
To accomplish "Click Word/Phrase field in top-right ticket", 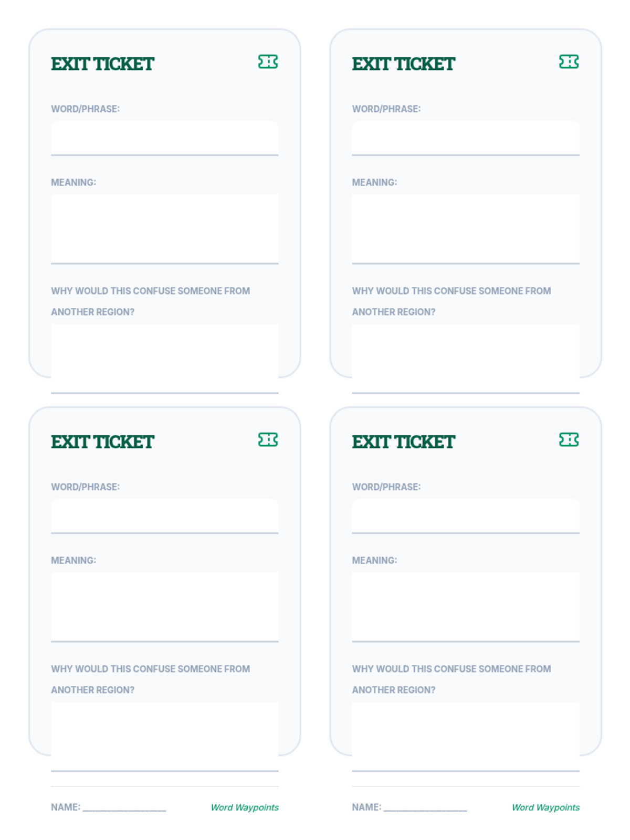I will (x=466, y=139).
